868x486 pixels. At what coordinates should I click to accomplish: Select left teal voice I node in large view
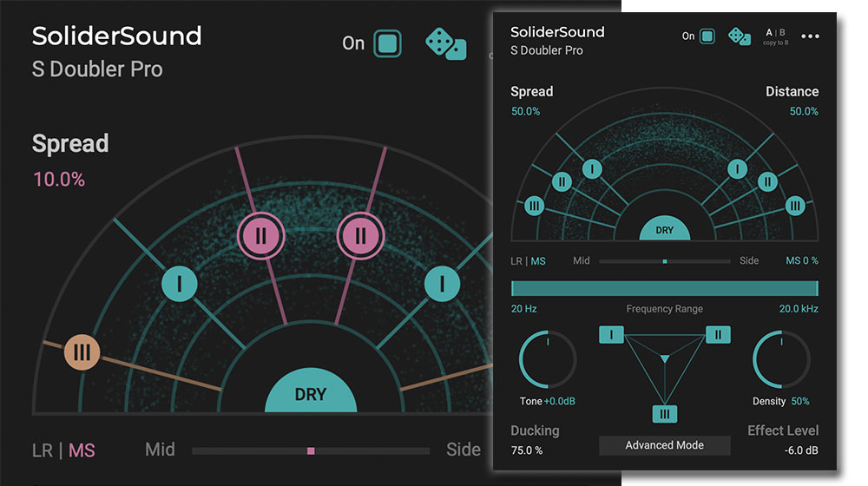180,284
